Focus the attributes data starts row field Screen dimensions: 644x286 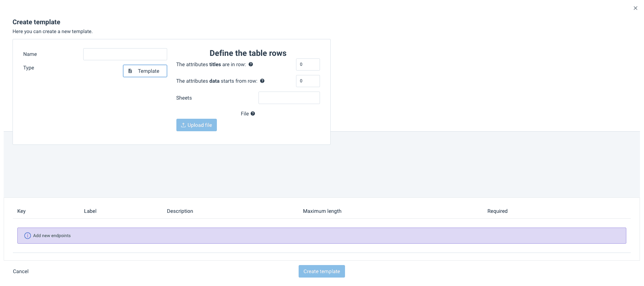(307, 81)
